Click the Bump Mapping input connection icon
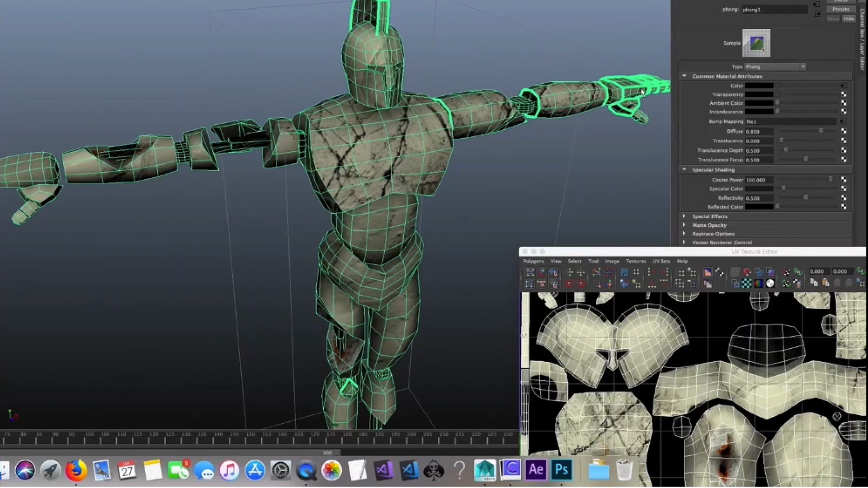 coord(844,122)
